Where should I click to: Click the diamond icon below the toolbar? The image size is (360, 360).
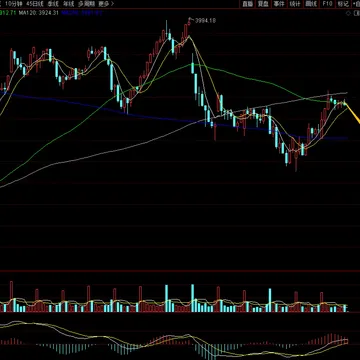(x=349, y=13)
